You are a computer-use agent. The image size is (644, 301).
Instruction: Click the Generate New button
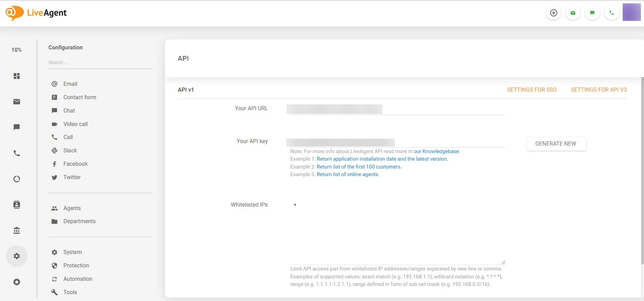556,144
